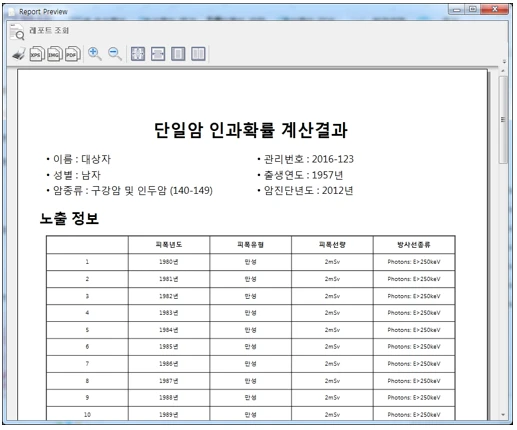The image size is (517, 430).
Task: Click the 2mSv cell in row 1985년
Action: pyautogui.click(x=332, y=347)
